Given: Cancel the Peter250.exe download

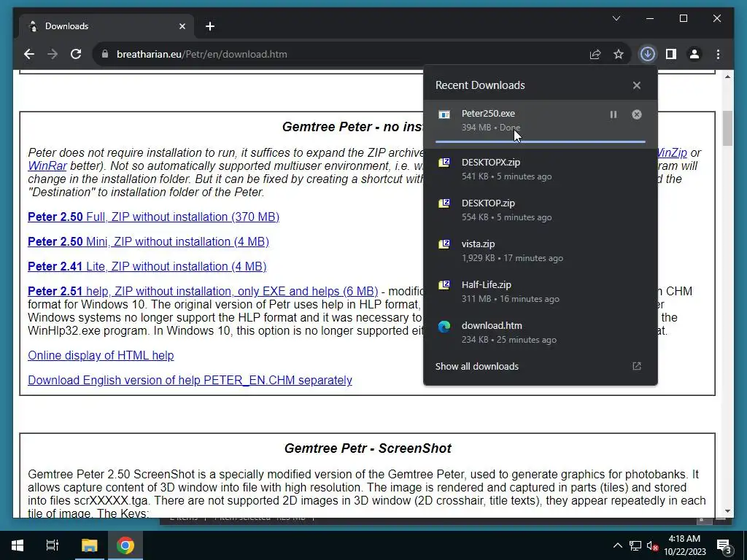Looking at the screenshot, I should click(x=636, y=114).
